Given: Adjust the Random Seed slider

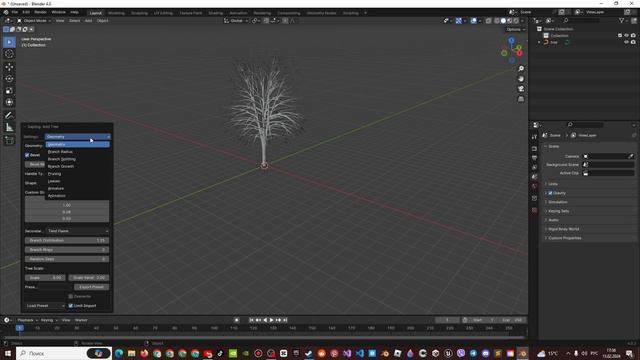Looking at the screenshot, I should [67, 259].
